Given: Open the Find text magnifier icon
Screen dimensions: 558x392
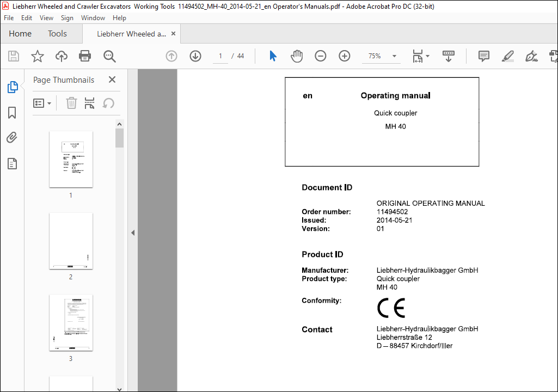Looking at the screenshot, I should (x=109, y=56).
